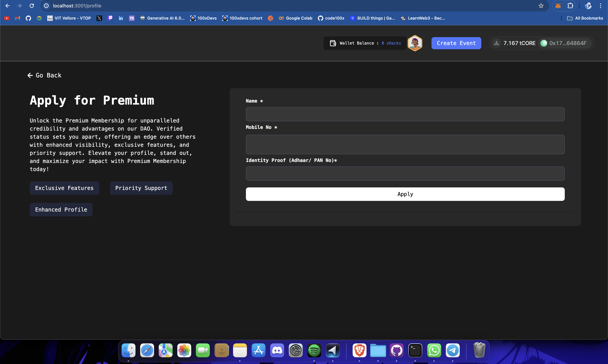Click the green connected wallet dot icon

pos(543,43)
